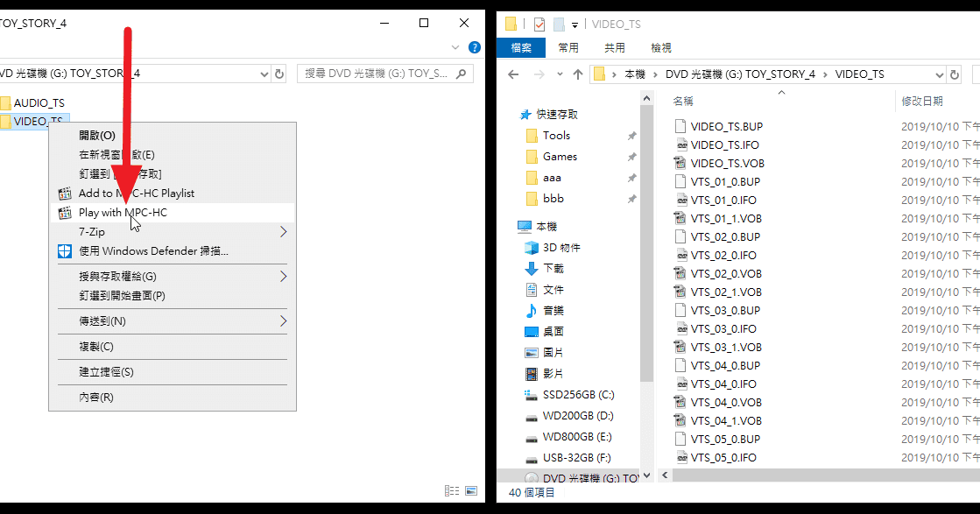Open 音樂 music folder
This screenshot has width=980, height=514.
553,310
